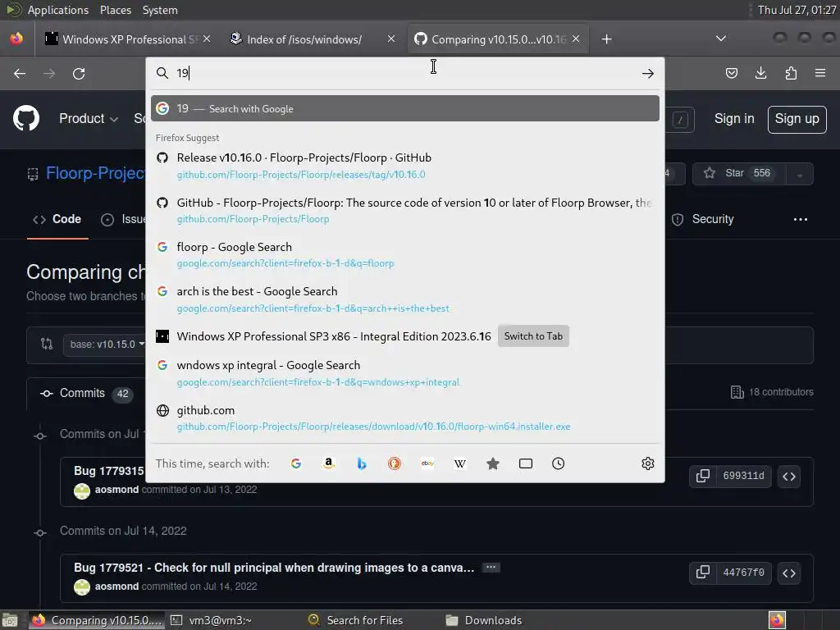Search this time with Amazon icon
The height and width of the screenshot is (630, 840).
coord(329,463)
